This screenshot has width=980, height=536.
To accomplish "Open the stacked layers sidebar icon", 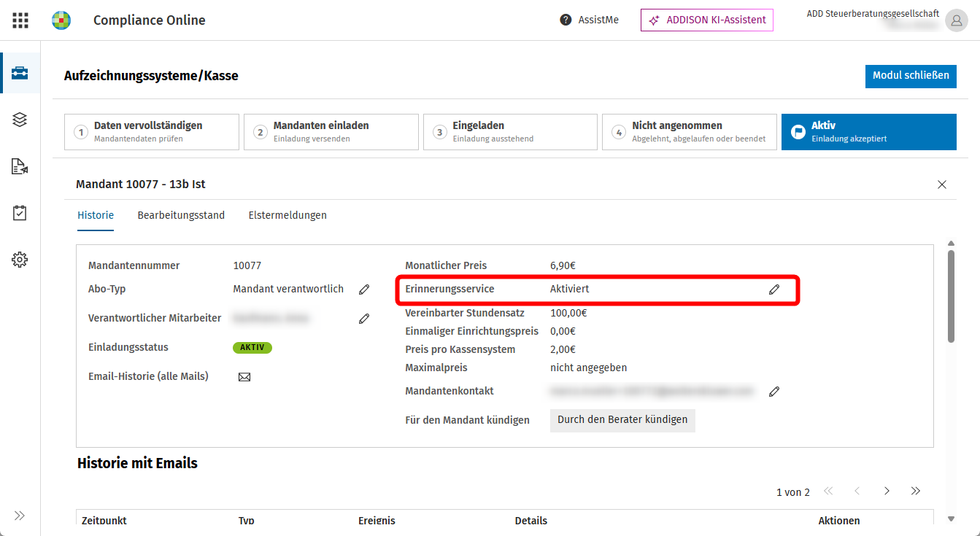I will (20, 120).
